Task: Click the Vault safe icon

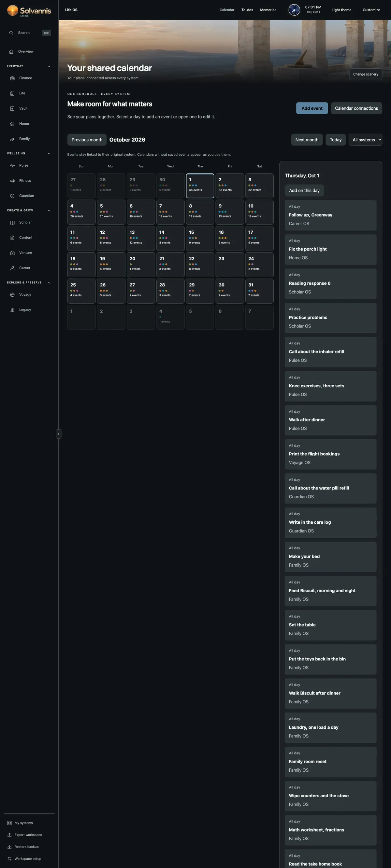Action: pyautogui.click(x=12, y=108)
